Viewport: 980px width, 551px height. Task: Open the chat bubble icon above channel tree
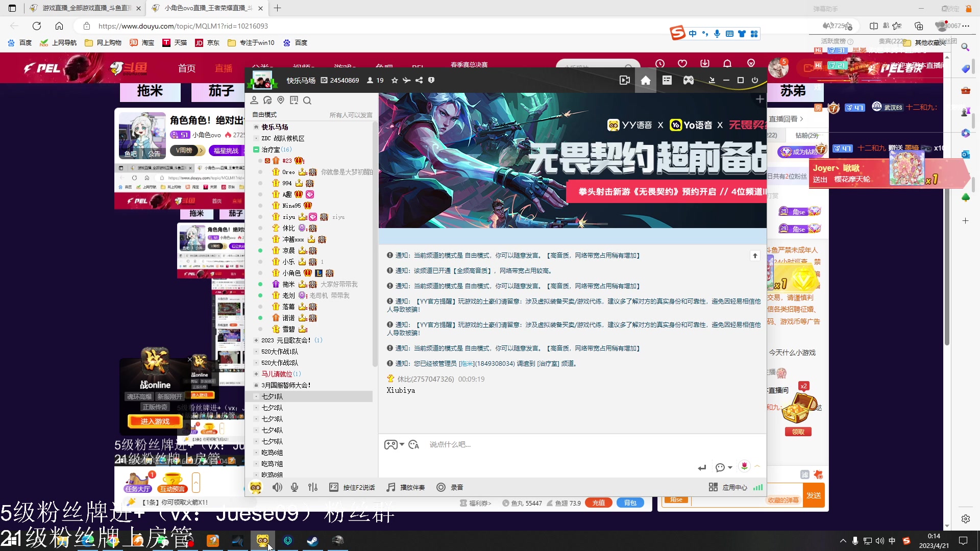pos(267,101)
